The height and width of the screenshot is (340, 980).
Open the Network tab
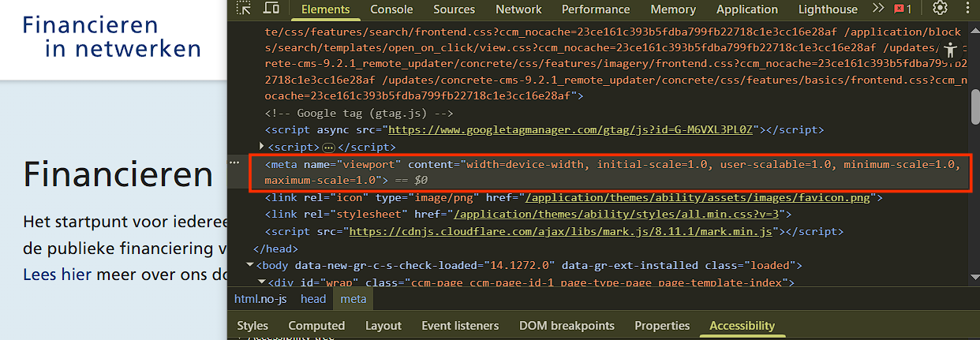coord(518,9)
